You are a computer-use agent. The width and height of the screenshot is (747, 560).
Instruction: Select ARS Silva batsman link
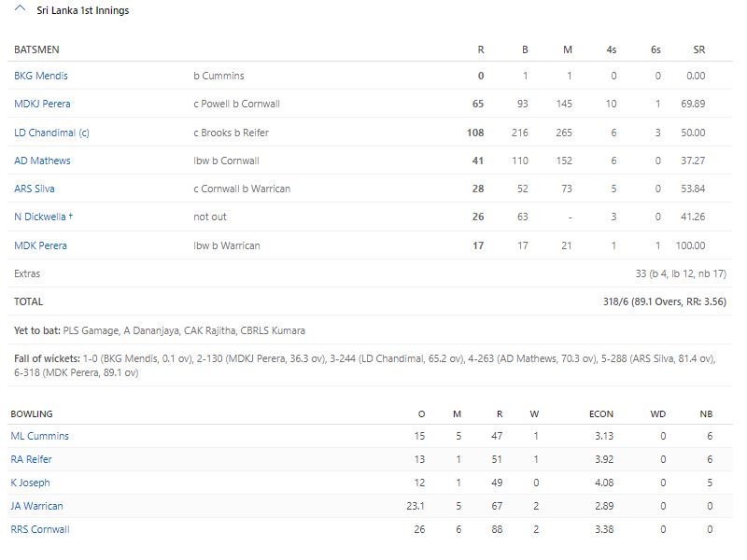pyautogui.click(x=35, y=189)
